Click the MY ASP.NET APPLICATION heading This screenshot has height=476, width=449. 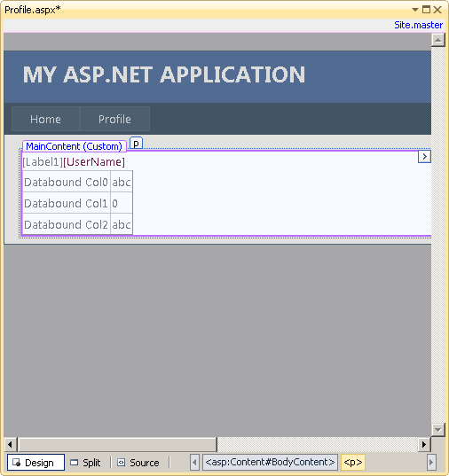click(x=164, y=74)
